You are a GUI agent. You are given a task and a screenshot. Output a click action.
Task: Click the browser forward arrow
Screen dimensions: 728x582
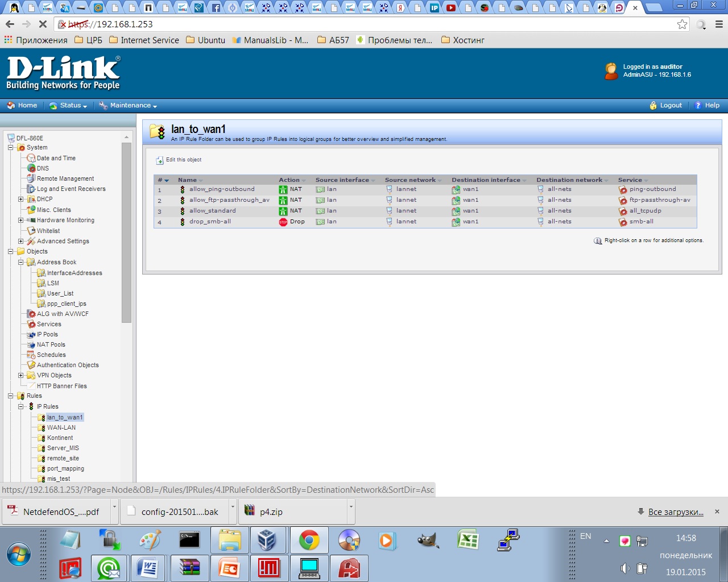(26, 24)
